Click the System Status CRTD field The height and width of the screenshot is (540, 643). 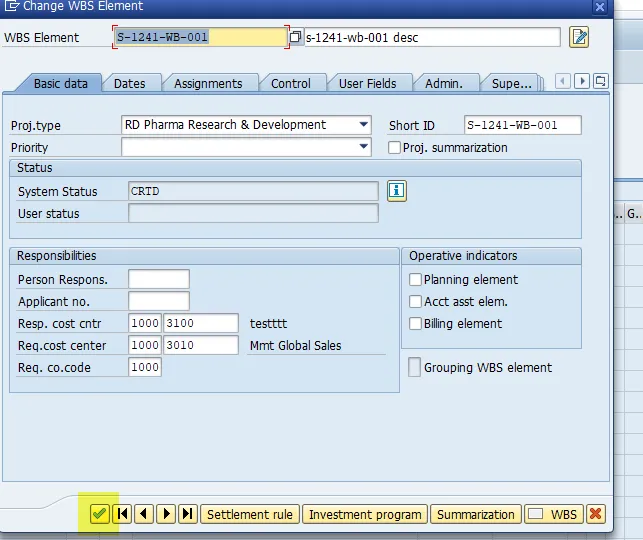coord(253,191)
